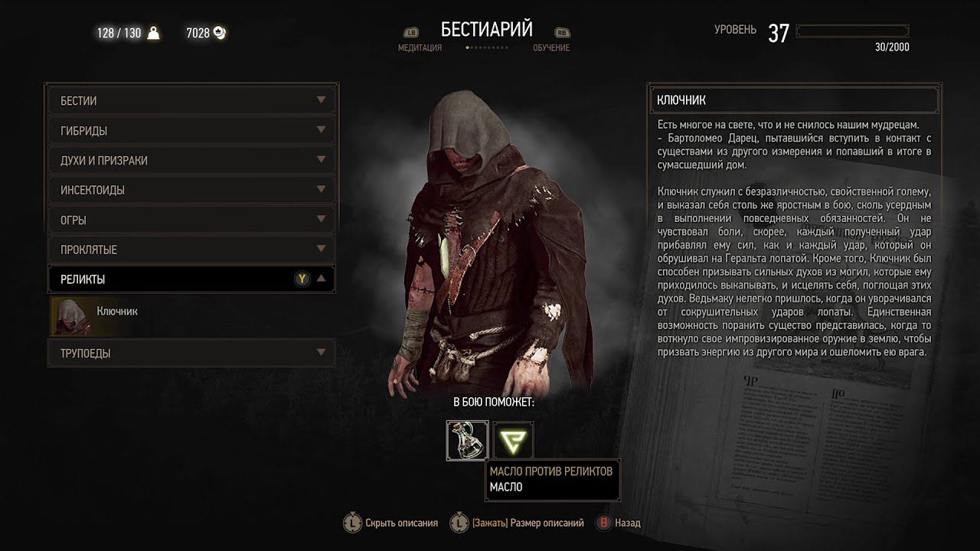Click the LB bumper icon above Медитация
The width and height of the screenshot is (980, 551).
click(411, 33)
